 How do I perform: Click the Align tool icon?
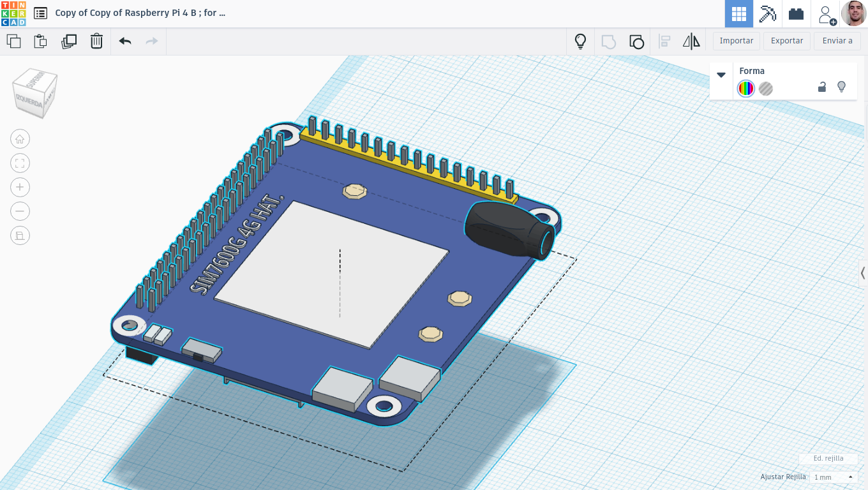(x=664, y=41)
